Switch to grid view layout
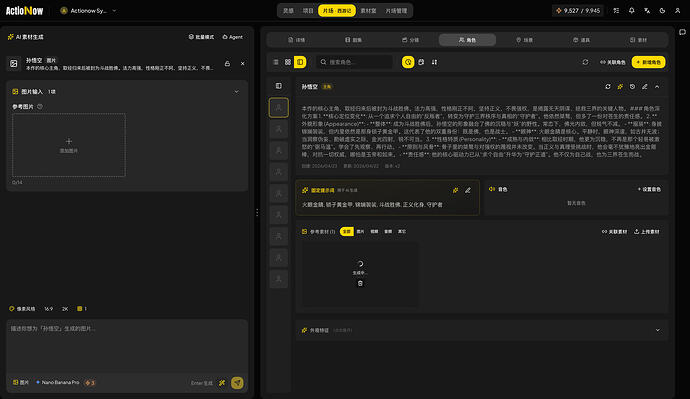 pos(288,62)
